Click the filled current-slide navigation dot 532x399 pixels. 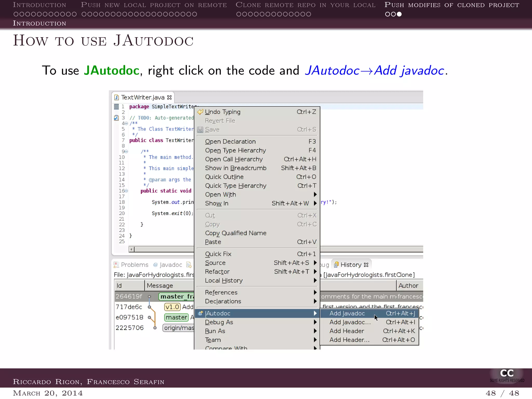point(399,14)
